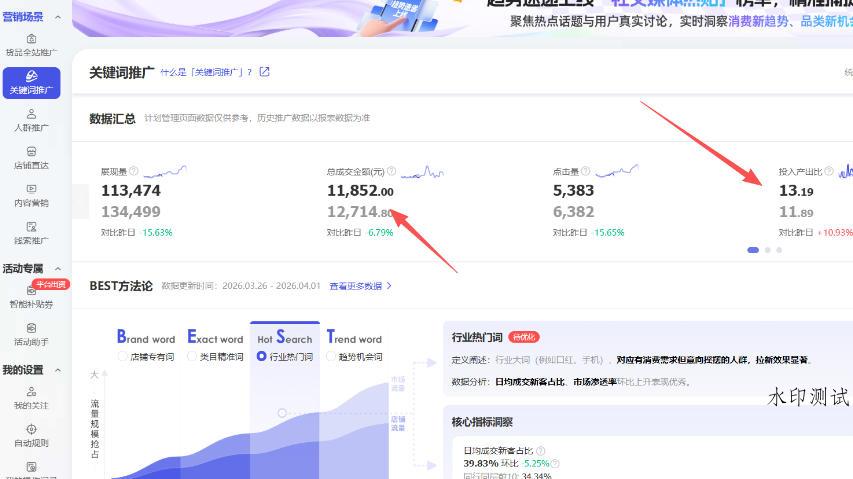
Task: Go to first metrics carousel page dot
Action: (x=753, y=250)
